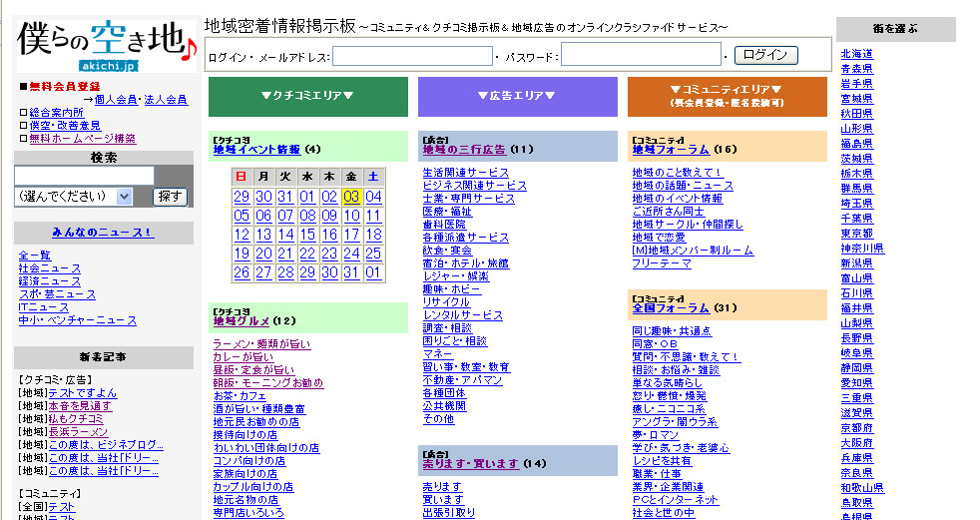The height and width of the screenshot is (520, 980).
Task: Select the green クチコミエリア banner
Action: 307,96
